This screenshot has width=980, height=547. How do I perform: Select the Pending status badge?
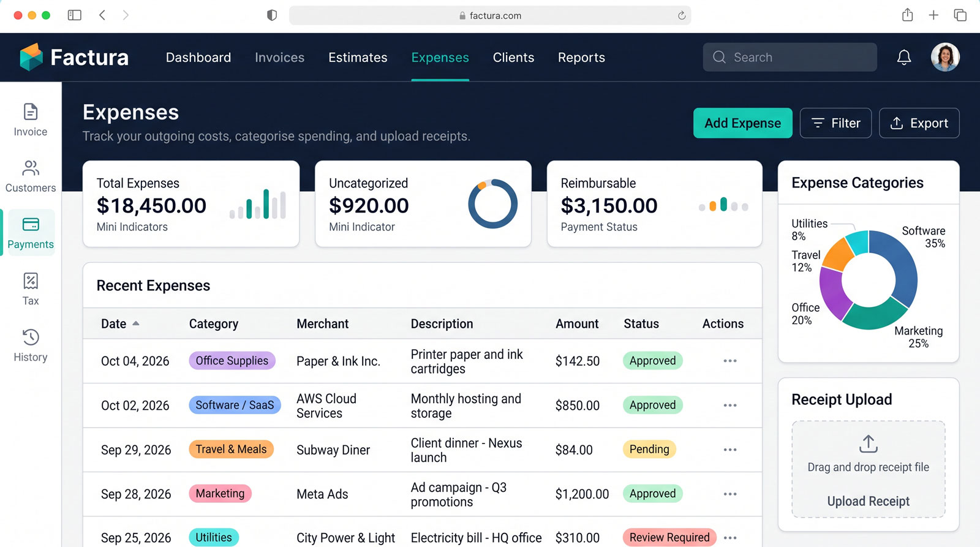(649, 450)
